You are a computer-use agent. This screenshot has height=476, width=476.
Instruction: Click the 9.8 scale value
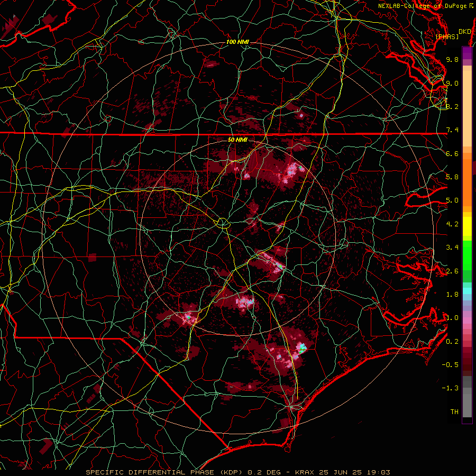[x=452, y=59]
